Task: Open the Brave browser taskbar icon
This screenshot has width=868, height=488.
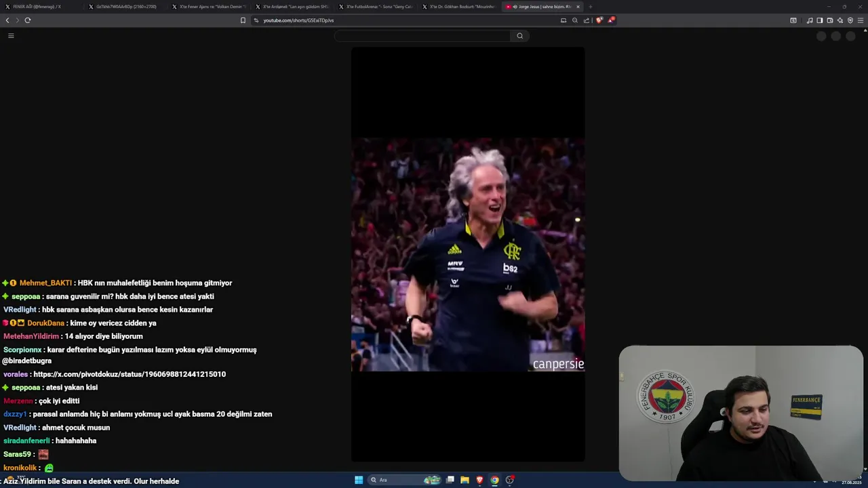Action: click(x=479, y=480)
